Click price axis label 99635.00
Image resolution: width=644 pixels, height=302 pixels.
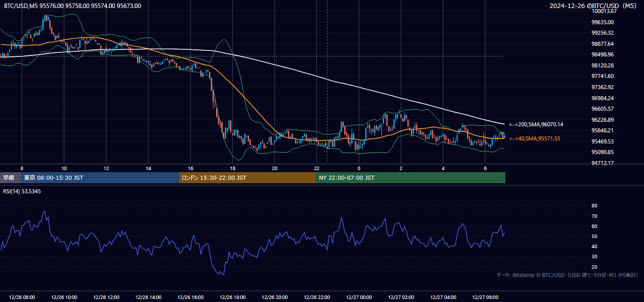click(602, 22)
